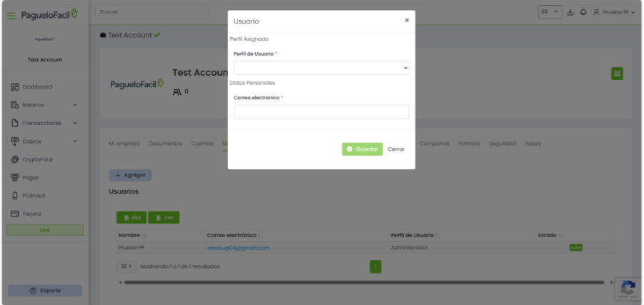The height and width of the screenshot is (305, 644).
Task: Export users as .csv file
Action: click(164, 217)
